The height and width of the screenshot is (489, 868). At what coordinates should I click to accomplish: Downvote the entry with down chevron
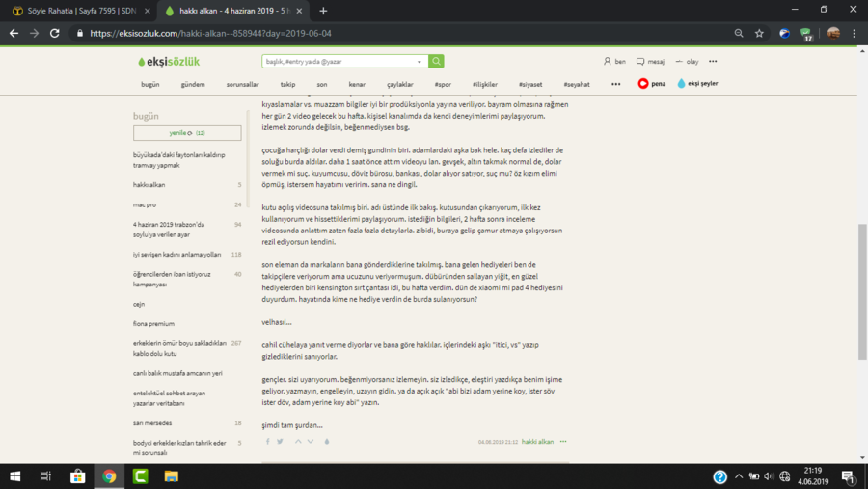[x=311, y=442]
